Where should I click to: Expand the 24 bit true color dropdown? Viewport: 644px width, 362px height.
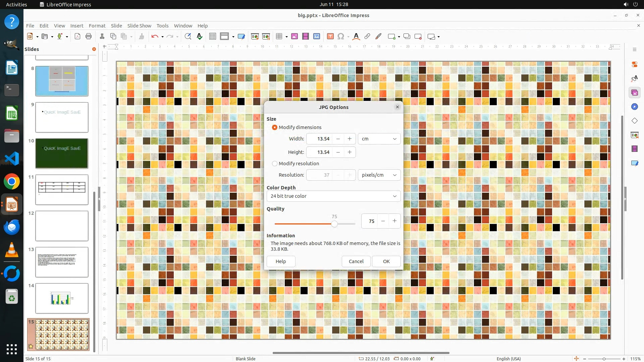pos(333,196)
